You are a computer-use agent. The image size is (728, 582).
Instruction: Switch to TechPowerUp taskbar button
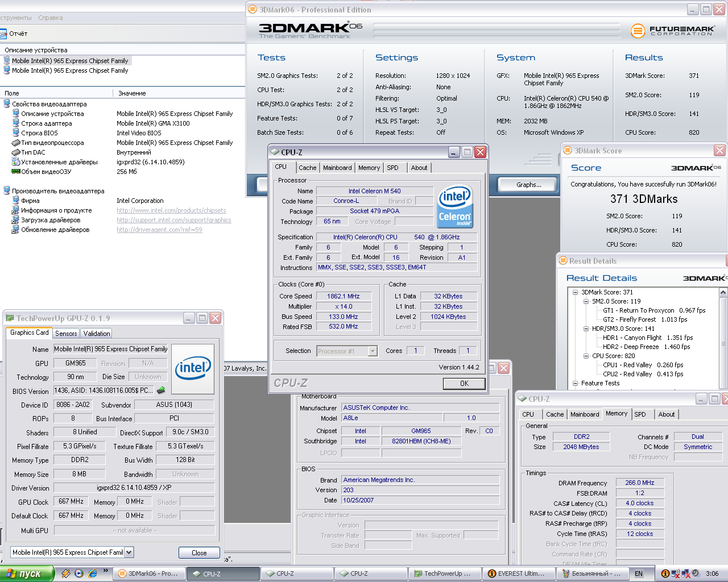click(x=444, y=573)
